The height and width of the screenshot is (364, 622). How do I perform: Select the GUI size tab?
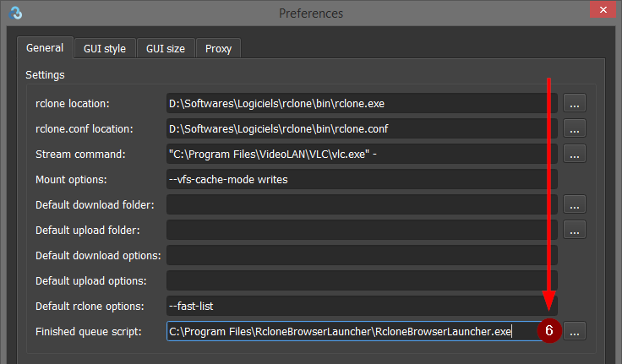pyautogui.click(x=165, y=48)
